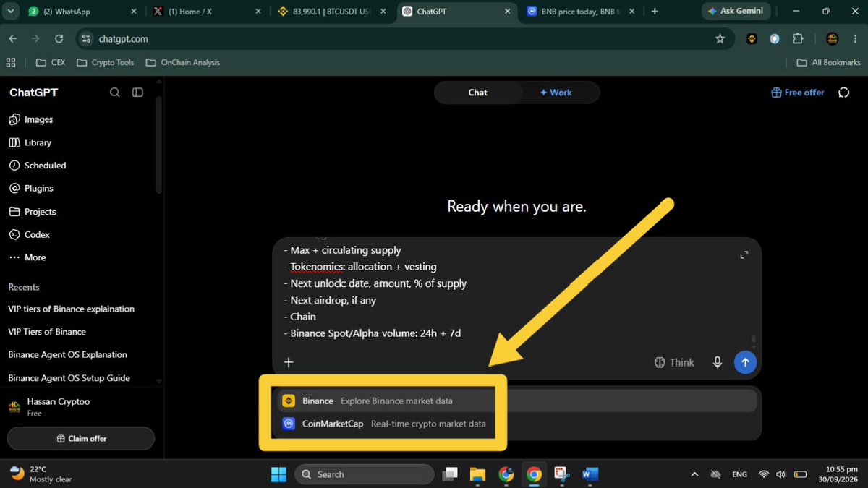Open 'Binance Agent OS Setup Guide' chat
868x488 pixels.
(x=69, y=378)
